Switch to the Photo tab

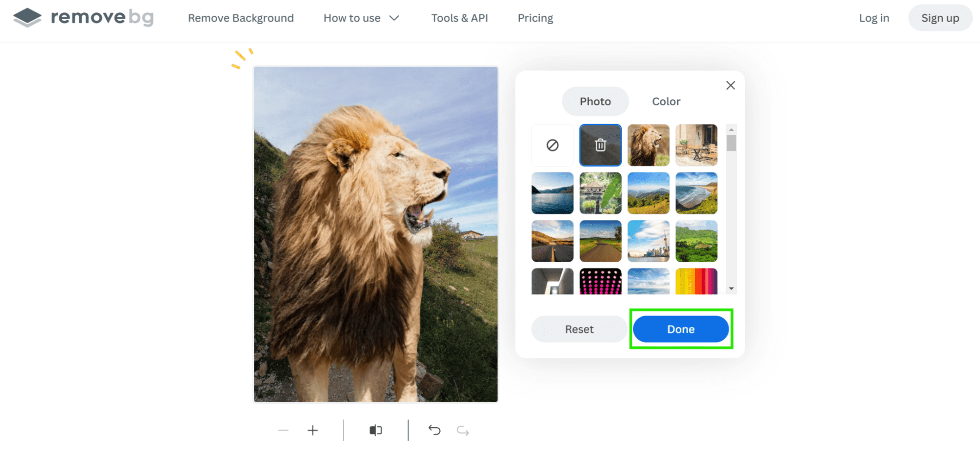coord(595,101)
